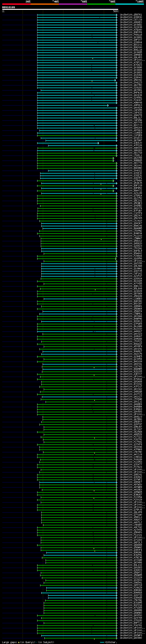Select the UniRef100_A2XL89 label

131,193
